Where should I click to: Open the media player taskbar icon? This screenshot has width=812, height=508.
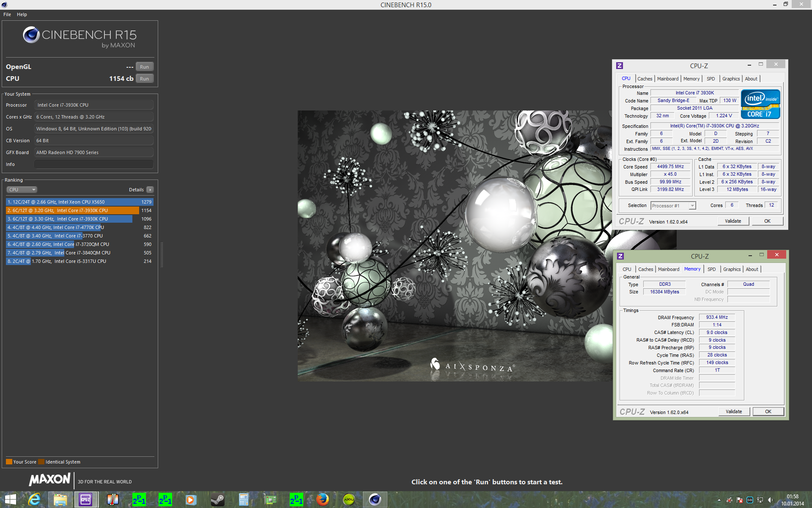[x=191, y=500]
